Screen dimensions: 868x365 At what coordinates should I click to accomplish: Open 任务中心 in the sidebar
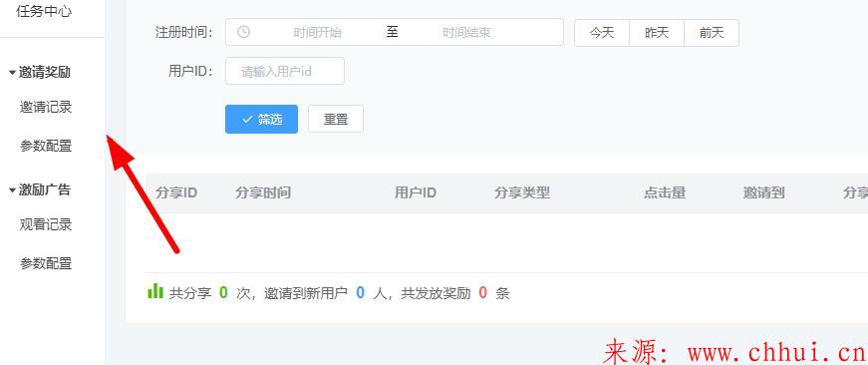point(44,11)
